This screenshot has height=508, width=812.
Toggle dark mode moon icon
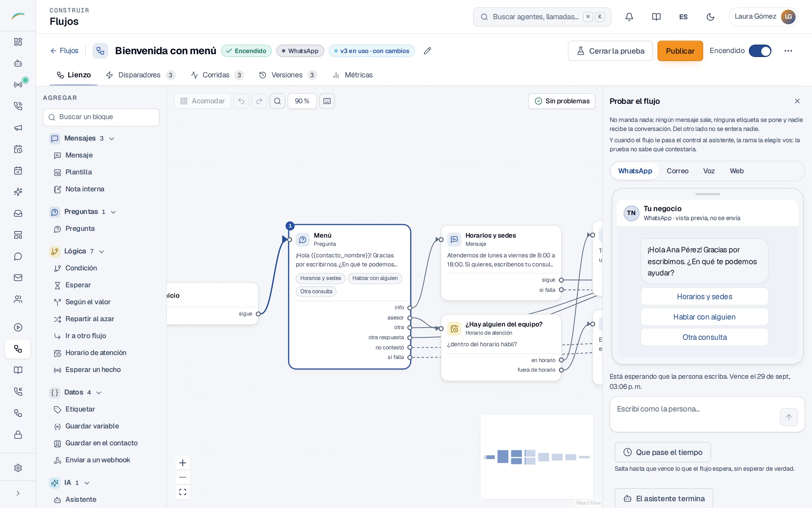pyautogui.click(x=710, y=17)
